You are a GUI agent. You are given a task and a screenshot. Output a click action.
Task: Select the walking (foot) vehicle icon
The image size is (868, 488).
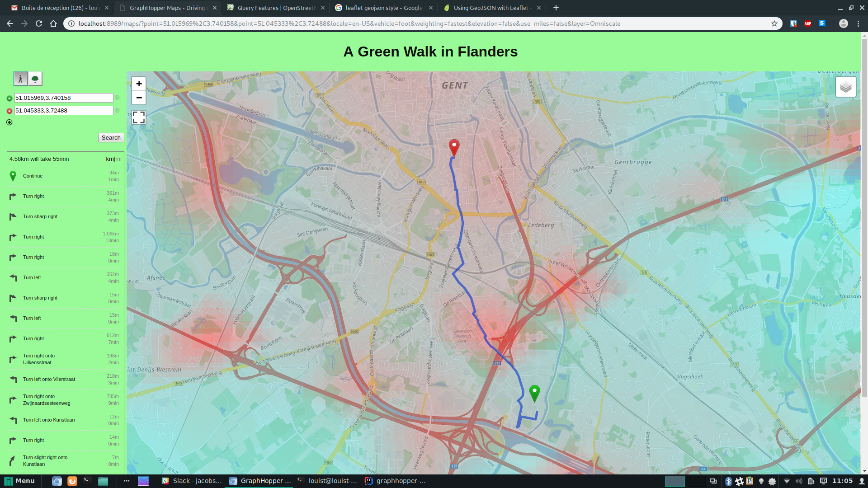20,79
